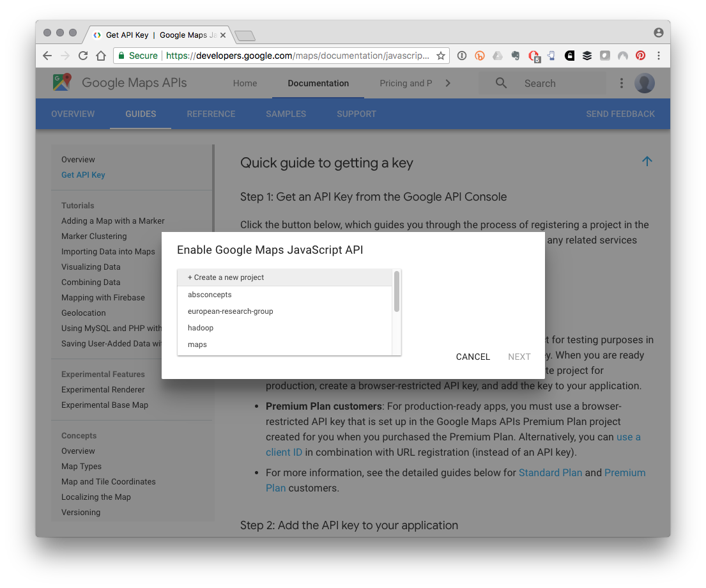This screenshot has height=588, width=706.
Task: Close the Get API Key browser tab
Action: point(223,35)
